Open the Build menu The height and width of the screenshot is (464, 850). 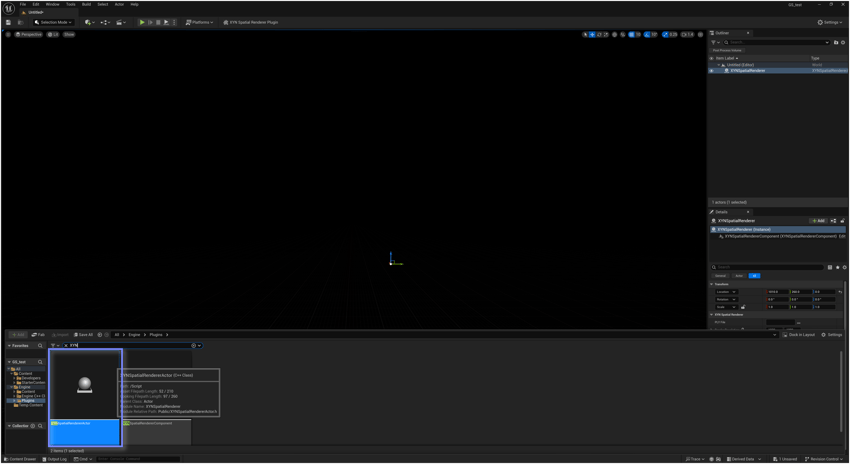[x=86, y=4]
